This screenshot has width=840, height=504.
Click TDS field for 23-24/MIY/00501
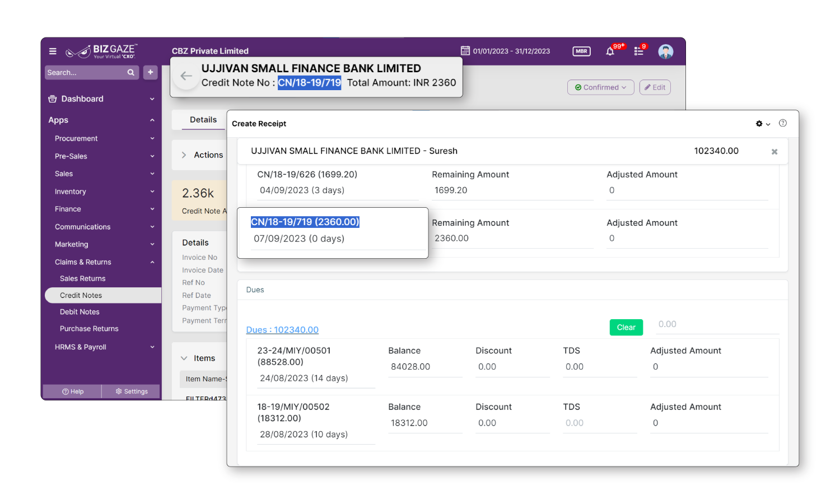click(x=599, y=367)
